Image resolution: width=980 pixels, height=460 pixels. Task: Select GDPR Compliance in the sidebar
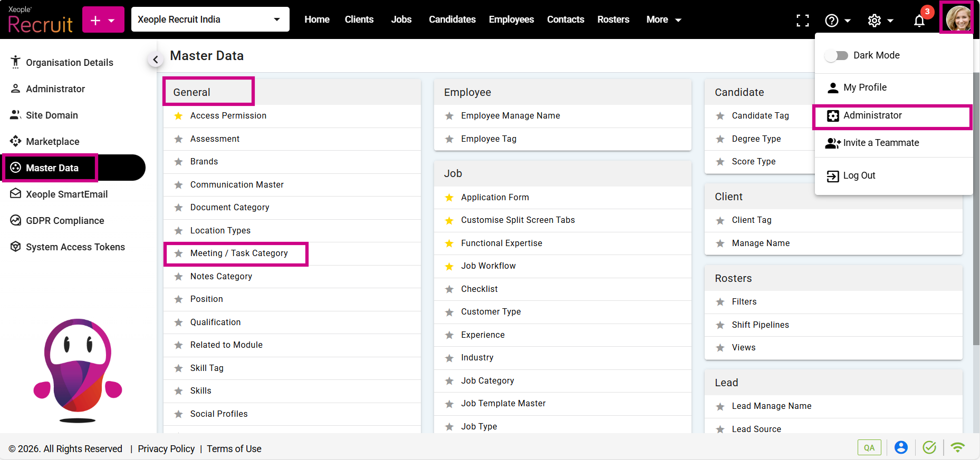pyautogui.click(x=65, y=221)
